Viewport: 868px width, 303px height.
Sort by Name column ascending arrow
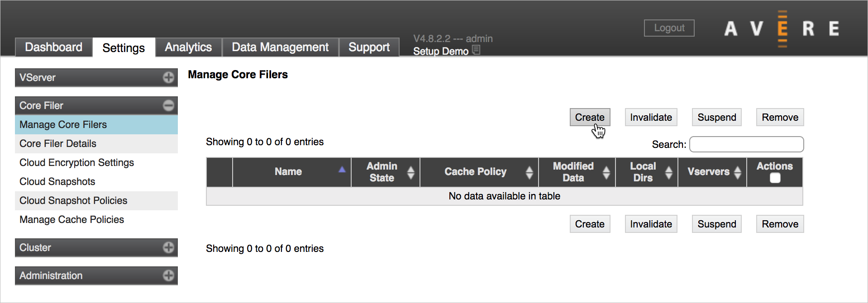tap(342, 170)
